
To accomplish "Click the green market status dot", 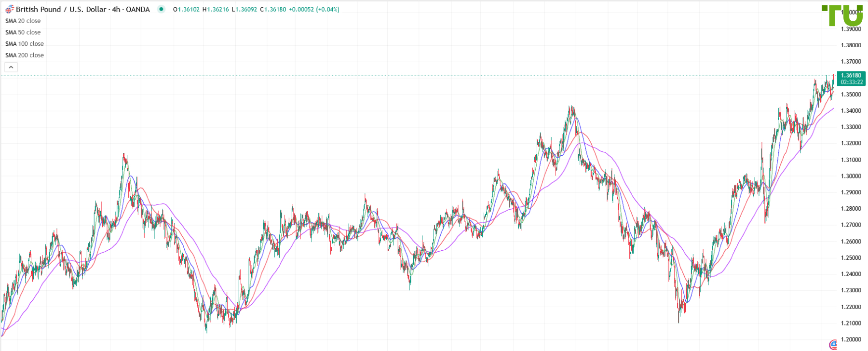I will tap(162, 9).
